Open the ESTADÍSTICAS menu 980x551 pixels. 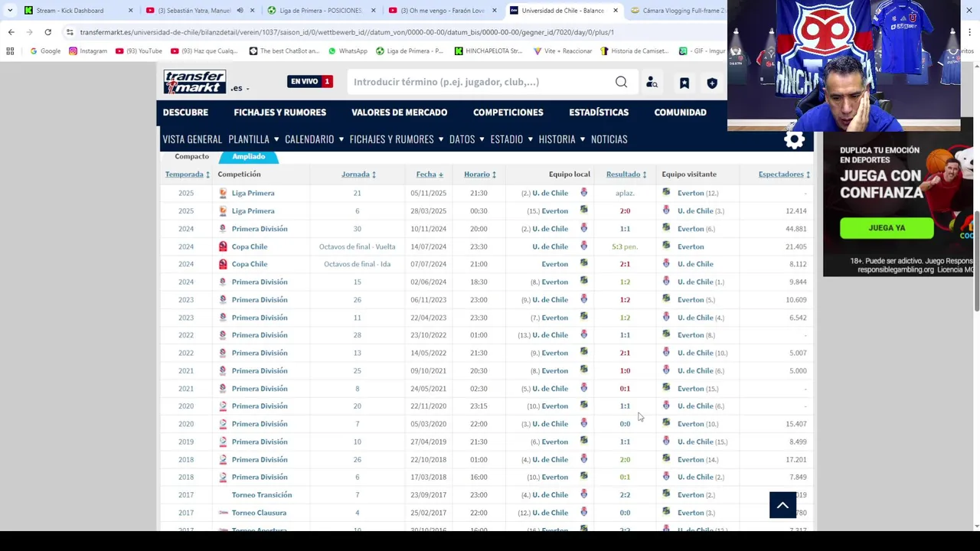pyautogui.click(x=599, y=112)
